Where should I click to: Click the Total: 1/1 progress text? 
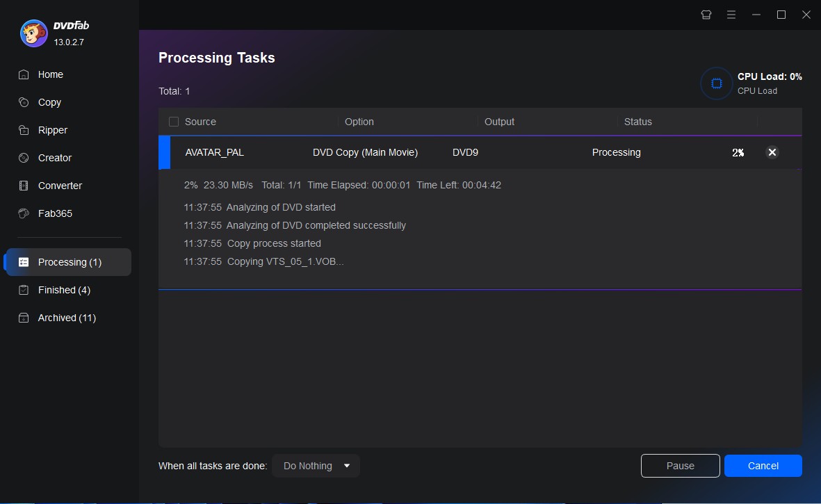tap(282, 185)
